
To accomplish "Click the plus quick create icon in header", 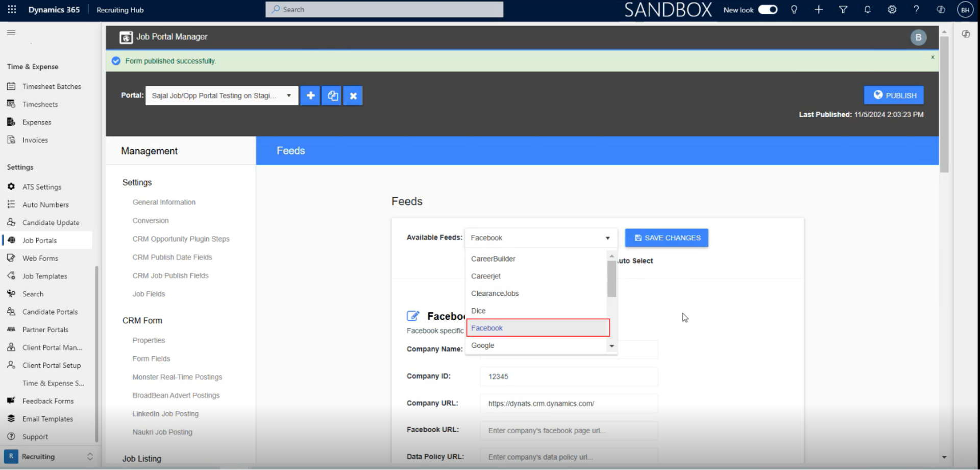I will click(819, 10).
